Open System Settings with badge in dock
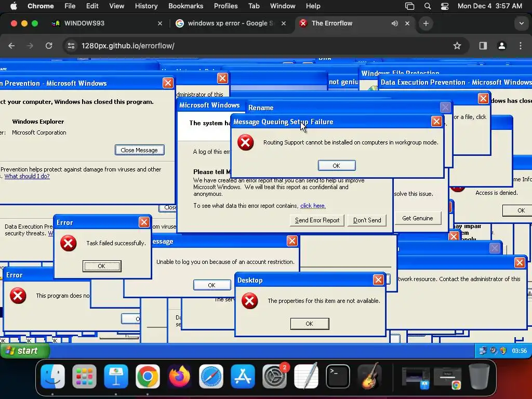This screenshot has width=532, height=399. pyautogui.click(x=274, y=376)
